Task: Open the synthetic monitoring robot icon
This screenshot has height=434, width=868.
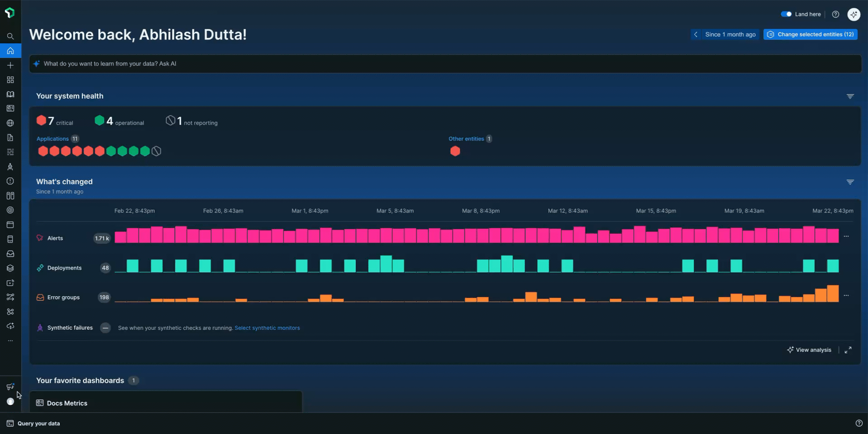Action: point(10,167)
